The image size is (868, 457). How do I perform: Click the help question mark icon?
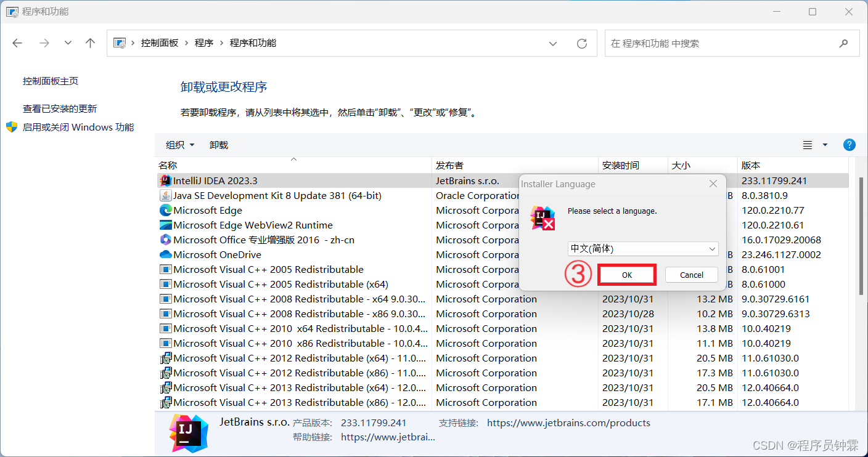point(849,145)
